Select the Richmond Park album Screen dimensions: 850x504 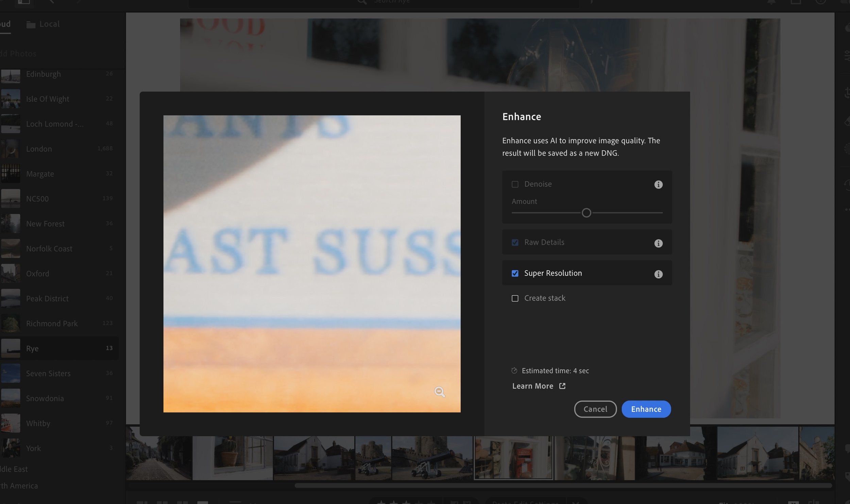pyautogui.click(x=60, y=324)
